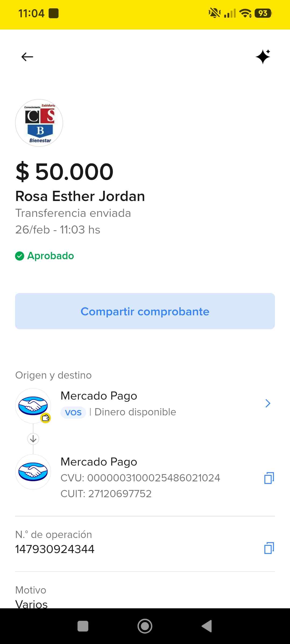Copy the operation number
Screen dimensions: 290x644
click(x=269, y=548)
